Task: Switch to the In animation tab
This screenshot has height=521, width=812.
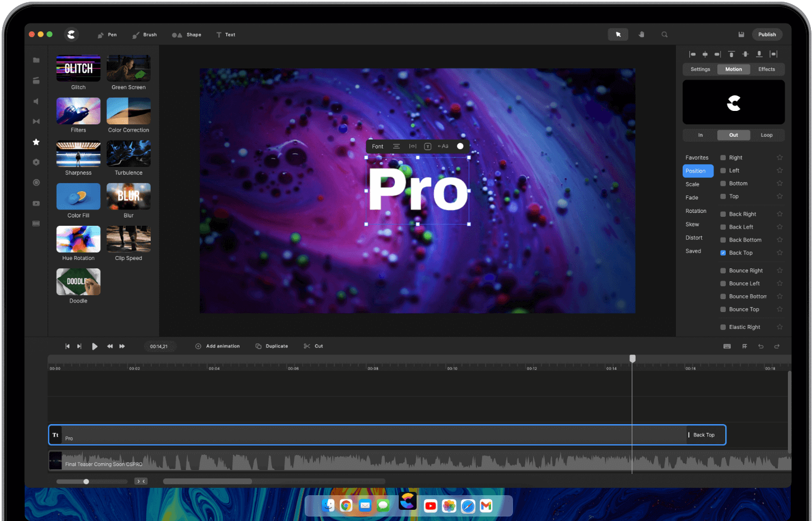Action: 699,134
